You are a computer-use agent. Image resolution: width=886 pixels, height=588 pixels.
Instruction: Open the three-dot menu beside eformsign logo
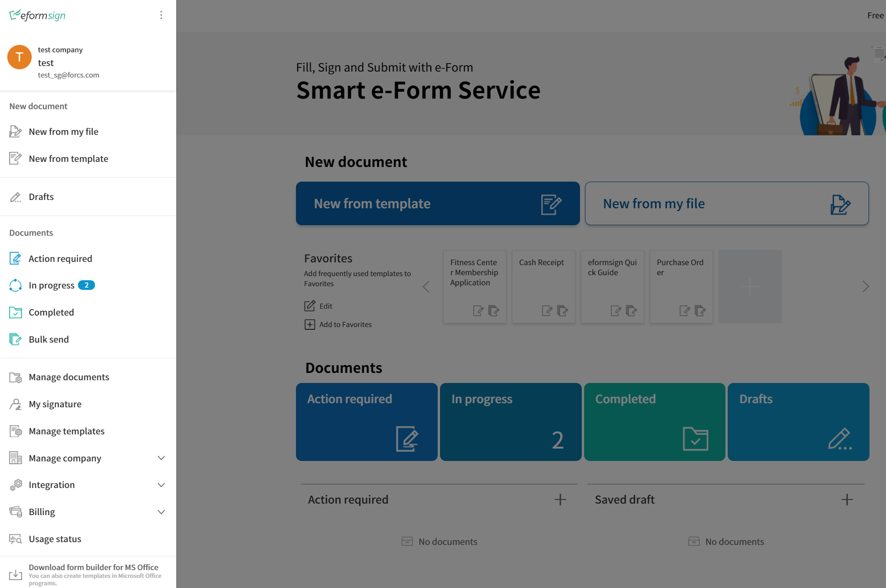coord(161,15)
